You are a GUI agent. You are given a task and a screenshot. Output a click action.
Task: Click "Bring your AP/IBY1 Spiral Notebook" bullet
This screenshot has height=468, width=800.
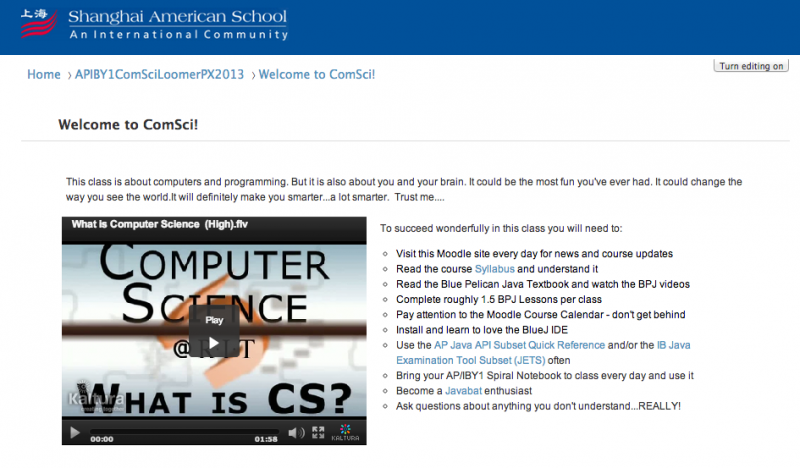pos(545,376)
